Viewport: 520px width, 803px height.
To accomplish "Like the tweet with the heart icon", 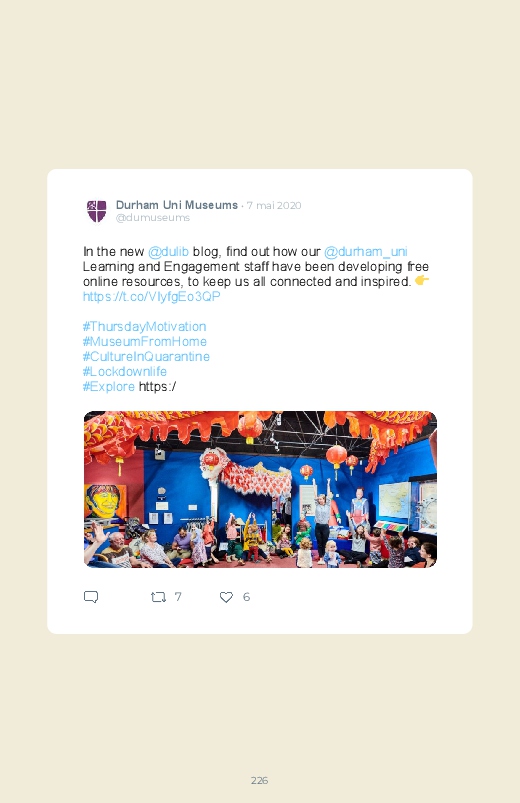I will 226,597.
